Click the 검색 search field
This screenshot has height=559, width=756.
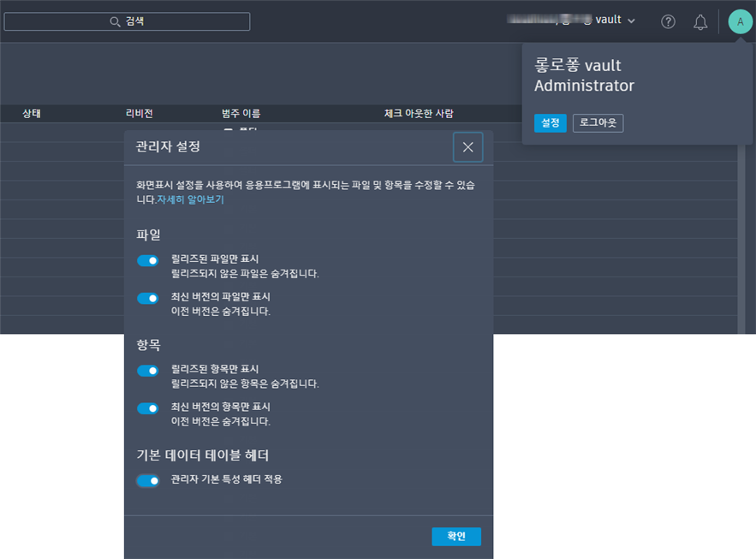point(127,21)
